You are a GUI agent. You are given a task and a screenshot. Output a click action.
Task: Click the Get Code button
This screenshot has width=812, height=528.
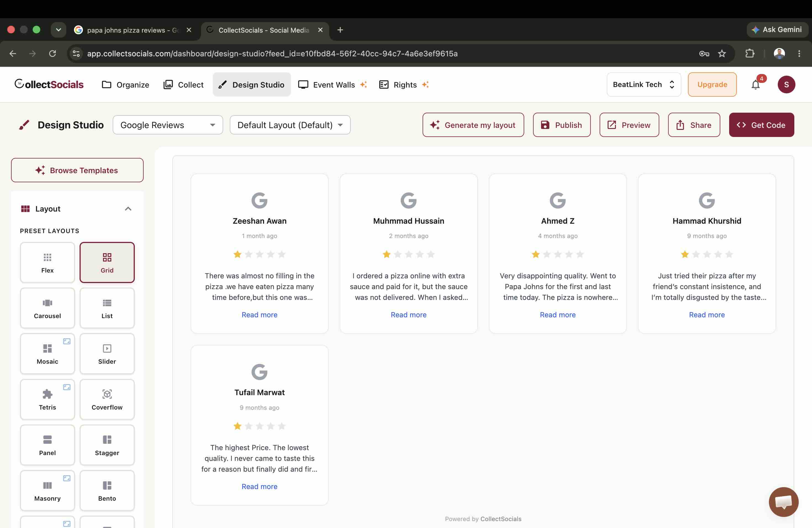pyautogui.click(x=761, y=125)
